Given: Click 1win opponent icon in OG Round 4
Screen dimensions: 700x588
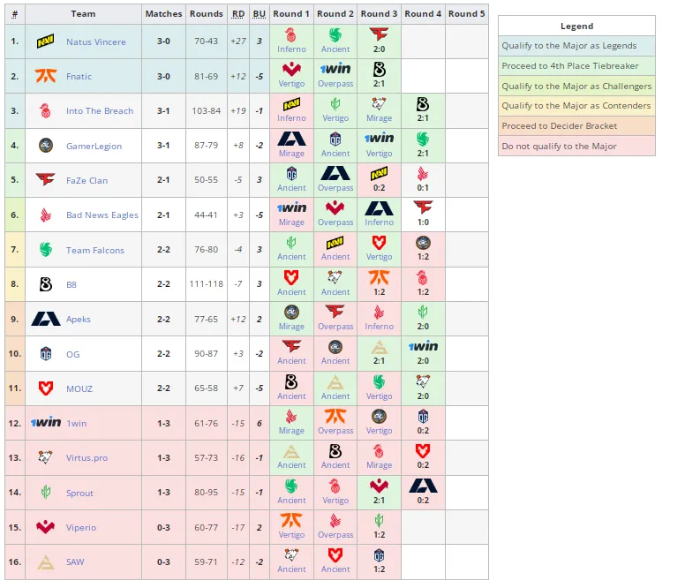Looking at the screenshot, I should click(x=423, y=346).
